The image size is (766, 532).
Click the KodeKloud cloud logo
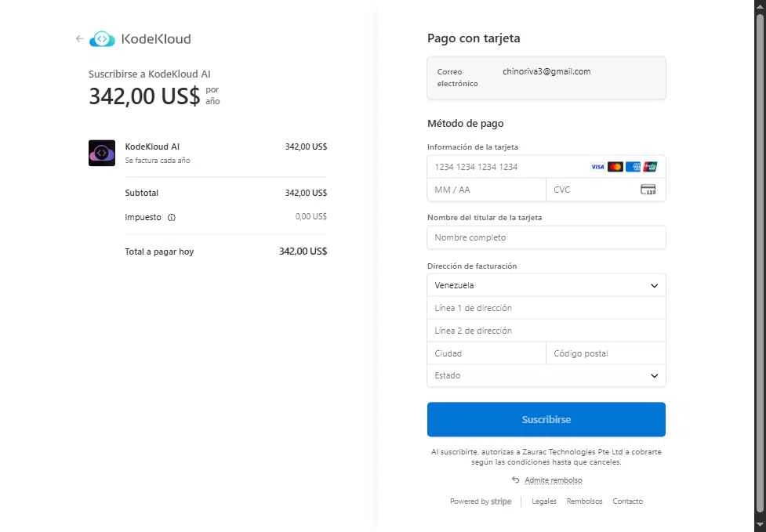pyautogui.click(x=103, y=38)
